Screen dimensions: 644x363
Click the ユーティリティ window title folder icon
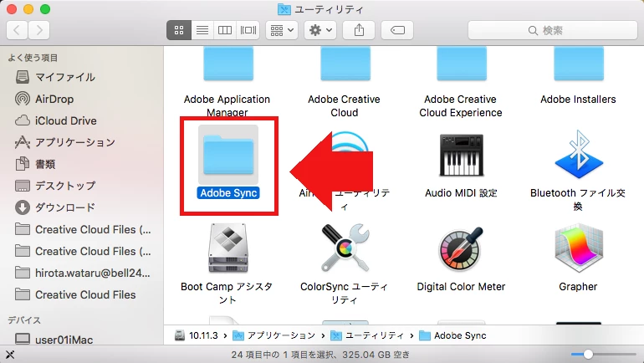(x=284, y=9)
